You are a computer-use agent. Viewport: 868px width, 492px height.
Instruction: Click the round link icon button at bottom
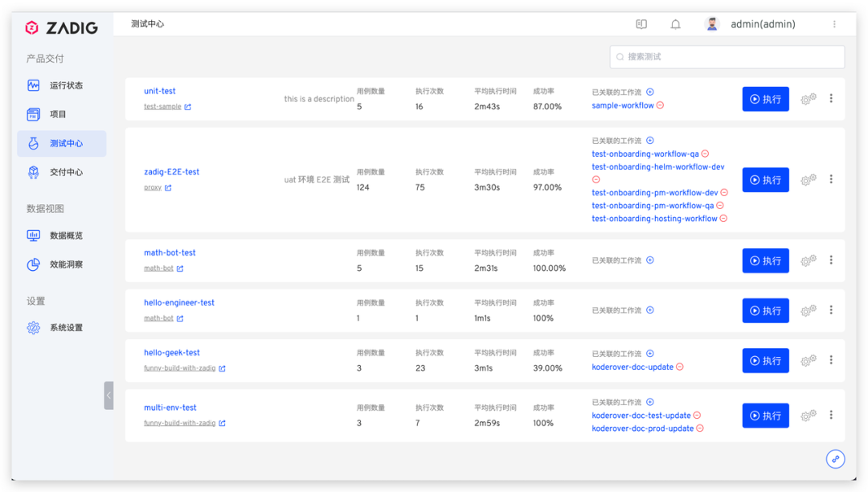835,459
